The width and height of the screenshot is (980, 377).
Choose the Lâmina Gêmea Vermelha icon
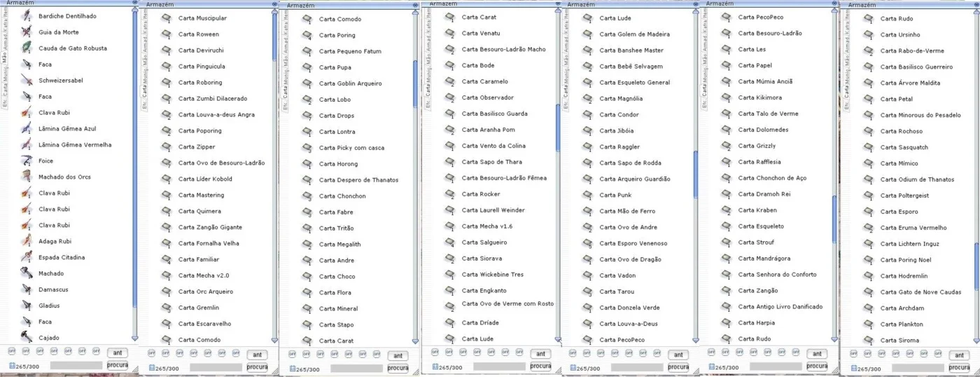pos(26,145)
